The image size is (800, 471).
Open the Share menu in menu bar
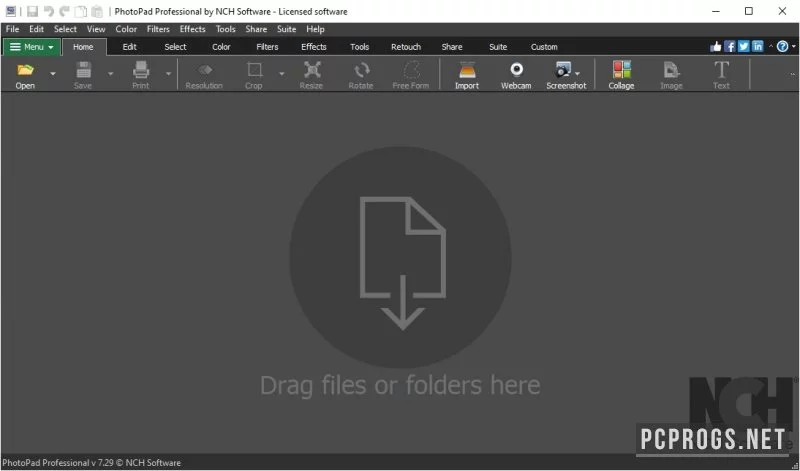click(x=256, y=29)
